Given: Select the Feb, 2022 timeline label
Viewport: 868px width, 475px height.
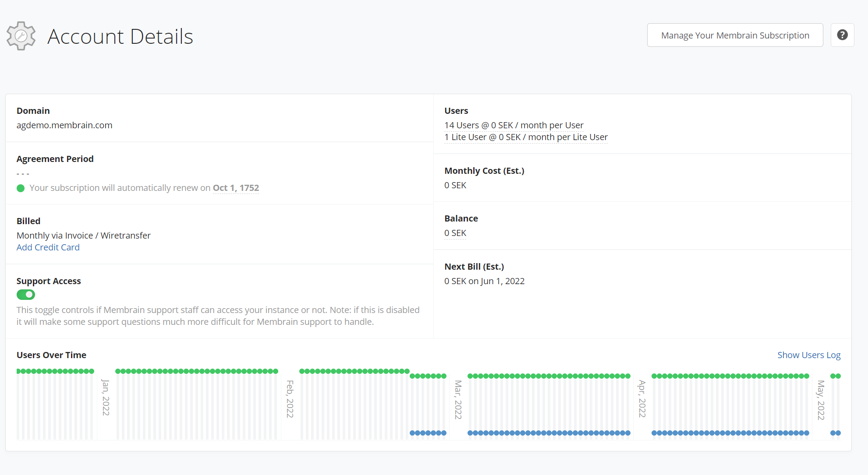Looking at the screenshot, I should click(x=290, y=398).
